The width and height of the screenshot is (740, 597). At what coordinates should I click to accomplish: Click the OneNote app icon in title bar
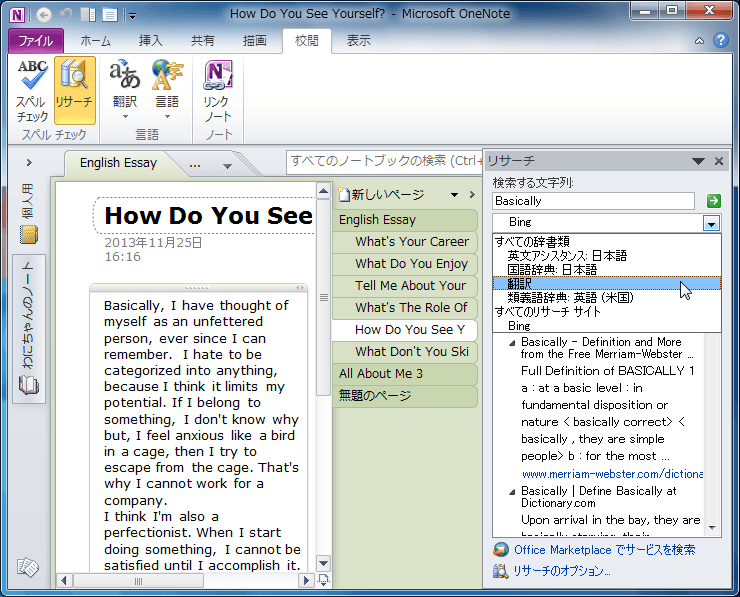pyautogui.click(x=17, y=15)
